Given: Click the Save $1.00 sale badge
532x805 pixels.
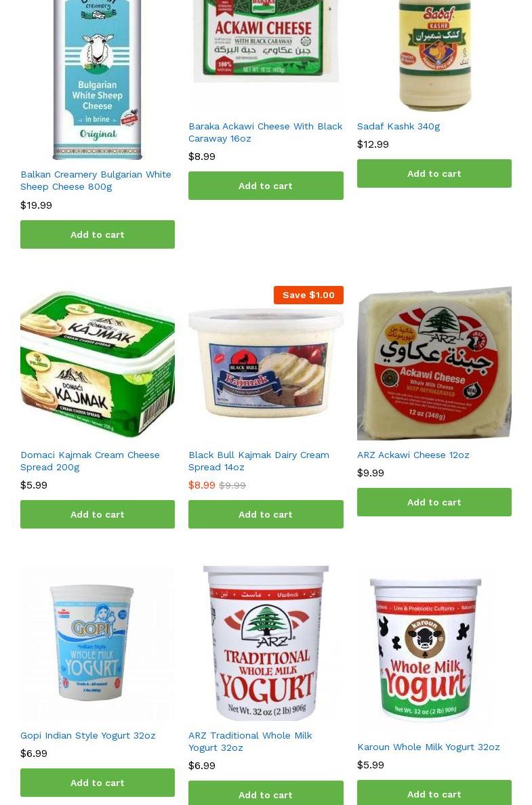Looking at the screenshot, I should (308, 295).
